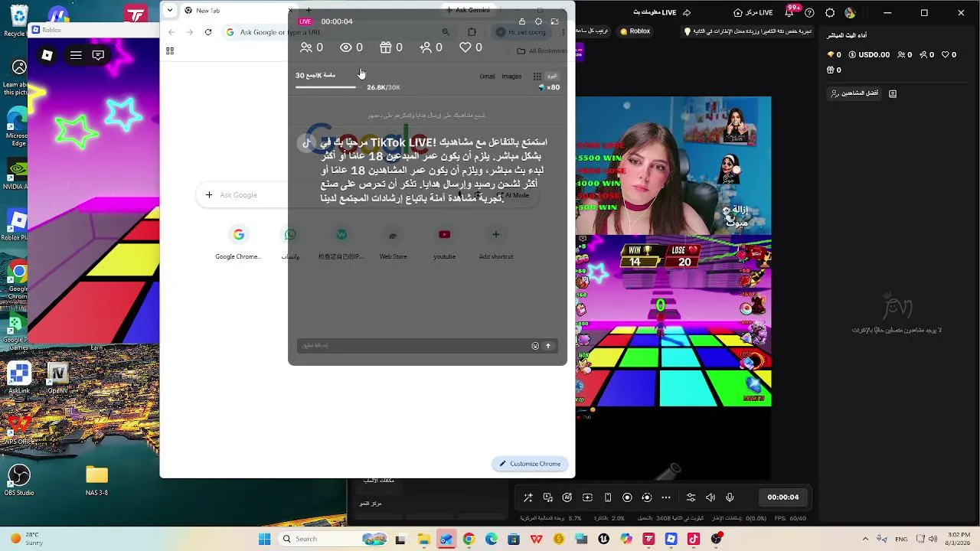
Task: Open the profile avatar menu in LIVE Studio
Action: (850, 12)
